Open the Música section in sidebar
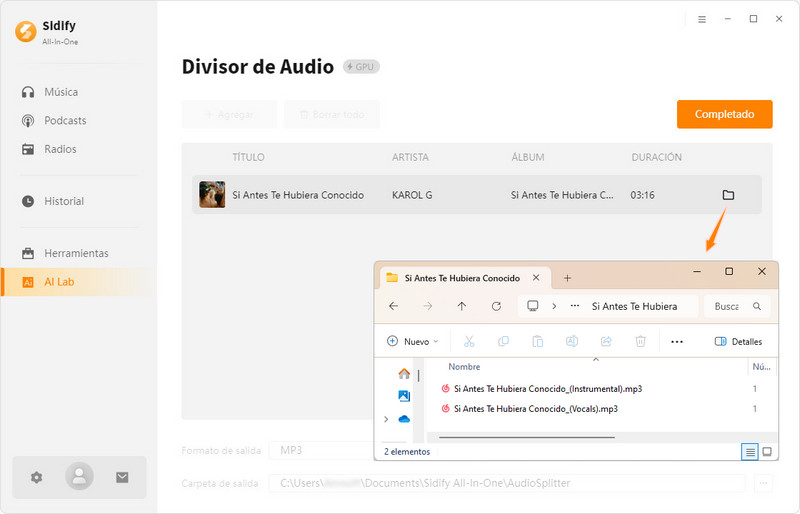Viewport: 800px width, 514px height. click(61, 92)
